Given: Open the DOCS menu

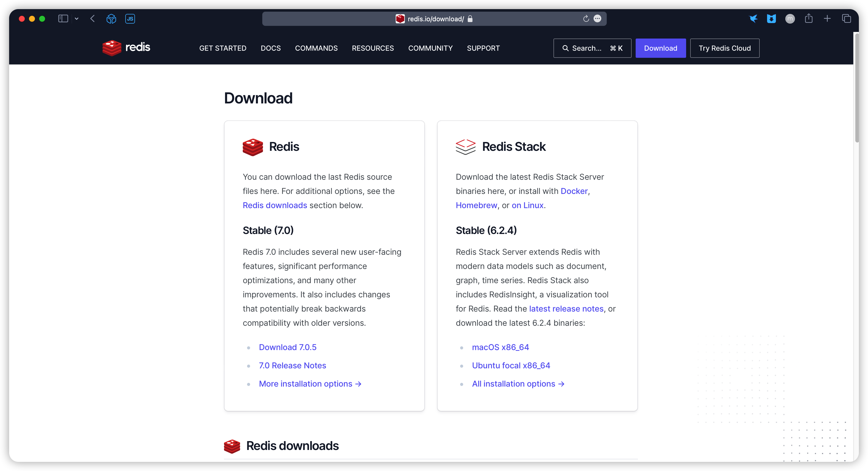Looking at the screenshot, I should click(271, 48).
